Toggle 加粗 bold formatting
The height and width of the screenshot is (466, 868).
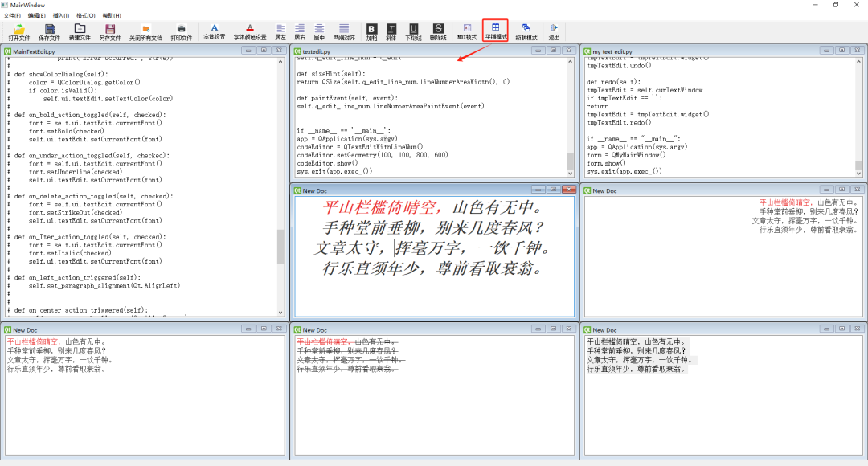click(371, 32)
